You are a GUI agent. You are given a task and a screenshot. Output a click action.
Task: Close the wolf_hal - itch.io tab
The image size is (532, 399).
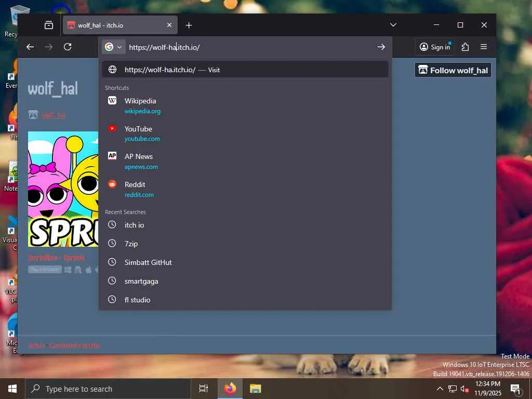click(x=169, y=25)
